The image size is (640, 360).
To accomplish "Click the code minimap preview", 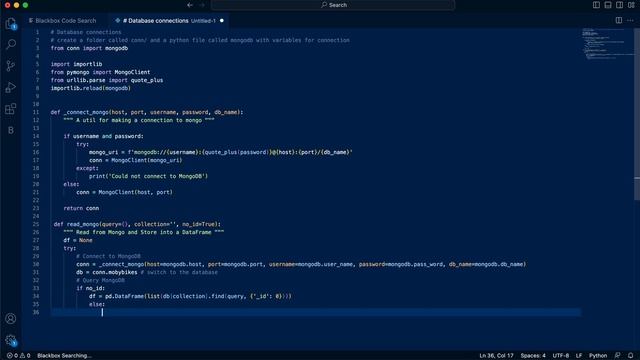I will (x=607, y=44).
